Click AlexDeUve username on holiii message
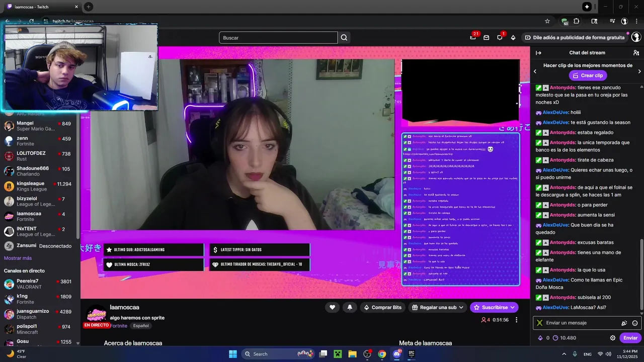This screenshot has height=362, width=644. (555, 112)
